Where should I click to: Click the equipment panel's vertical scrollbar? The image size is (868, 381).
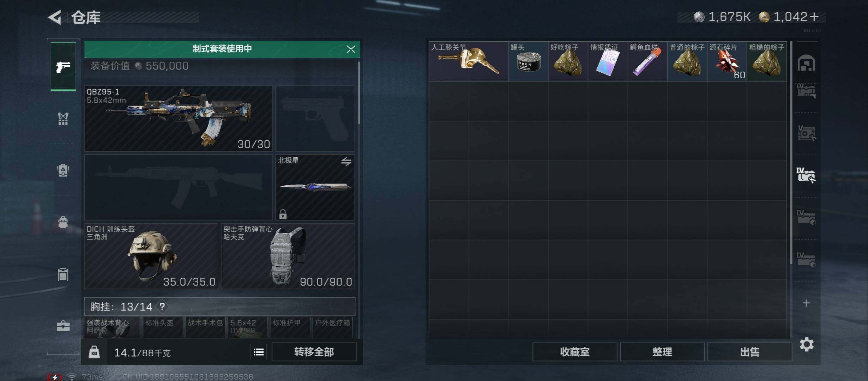click(359, 93)
